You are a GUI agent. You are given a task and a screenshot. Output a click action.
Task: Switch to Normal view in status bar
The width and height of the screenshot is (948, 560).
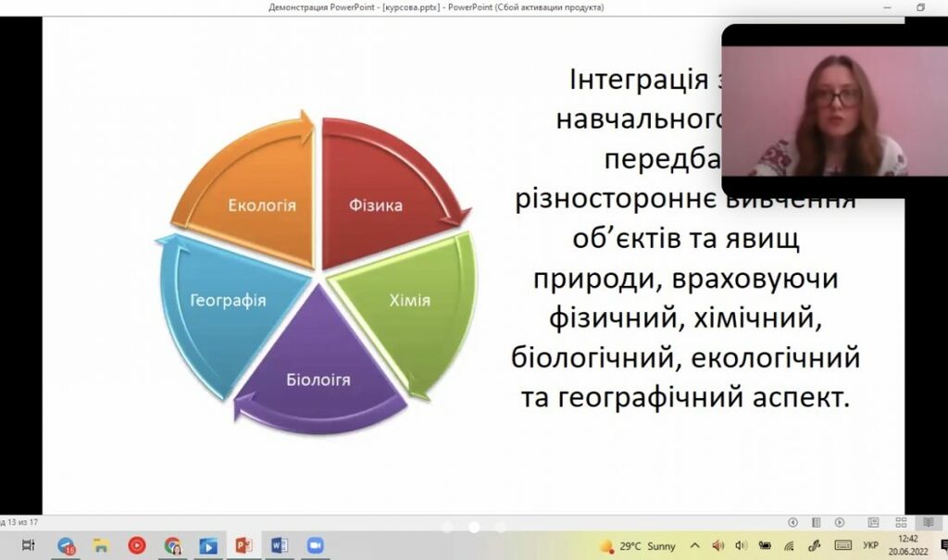[x=873, y=523]
